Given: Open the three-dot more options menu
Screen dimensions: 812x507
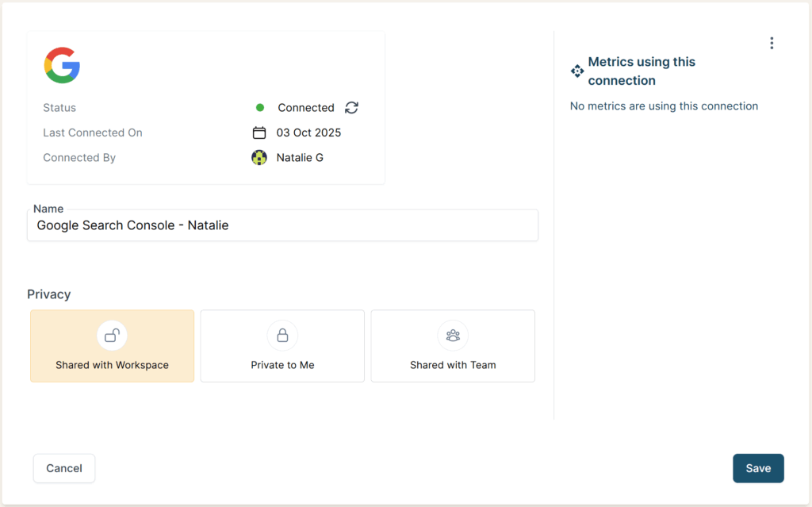Looking at the screenshot, I should pyautogui.click(x=772, y=44).
